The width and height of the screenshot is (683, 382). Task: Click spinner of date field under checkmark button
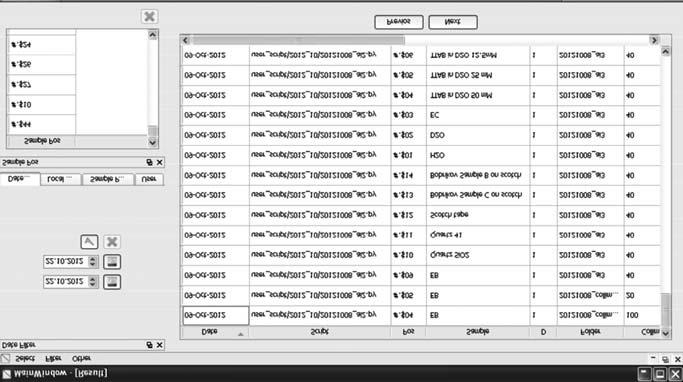(92, 261)
